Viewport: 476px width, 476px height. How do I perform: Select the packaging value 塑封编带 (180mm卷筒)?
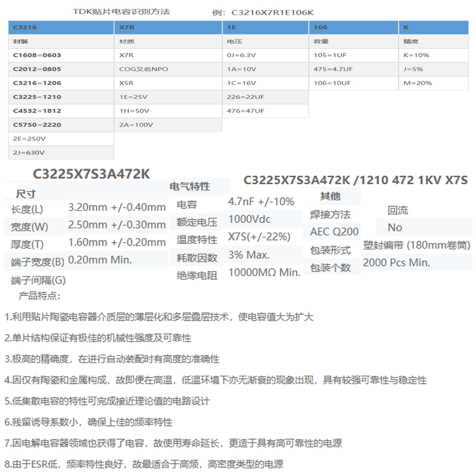coord(416,245)
